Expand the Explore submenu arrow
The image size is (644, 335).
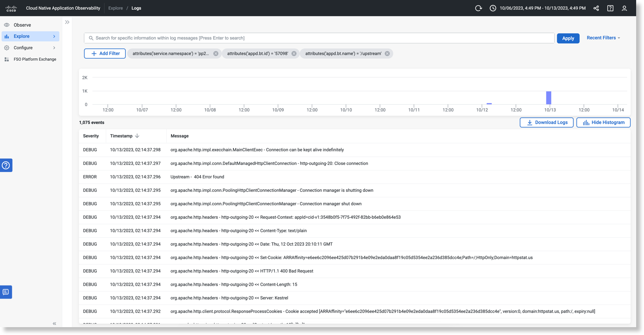54,36
